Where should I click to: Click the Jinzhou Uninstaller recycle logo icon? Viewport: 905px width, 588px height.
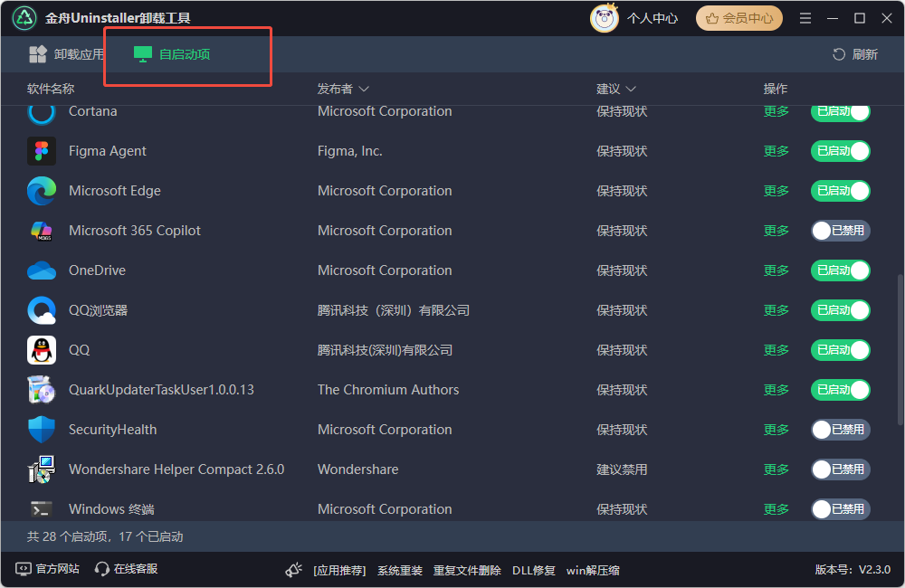point(24,18)
